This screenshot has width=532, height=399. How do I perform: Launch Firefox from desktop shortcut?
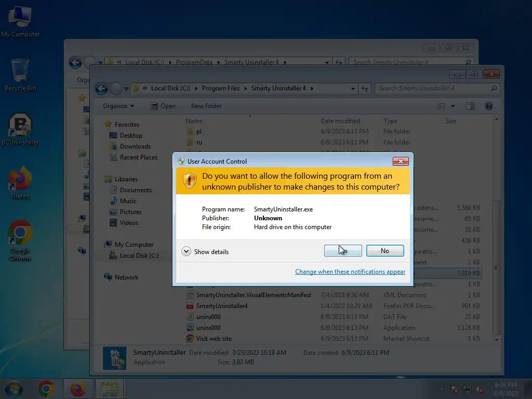(20, 183)
